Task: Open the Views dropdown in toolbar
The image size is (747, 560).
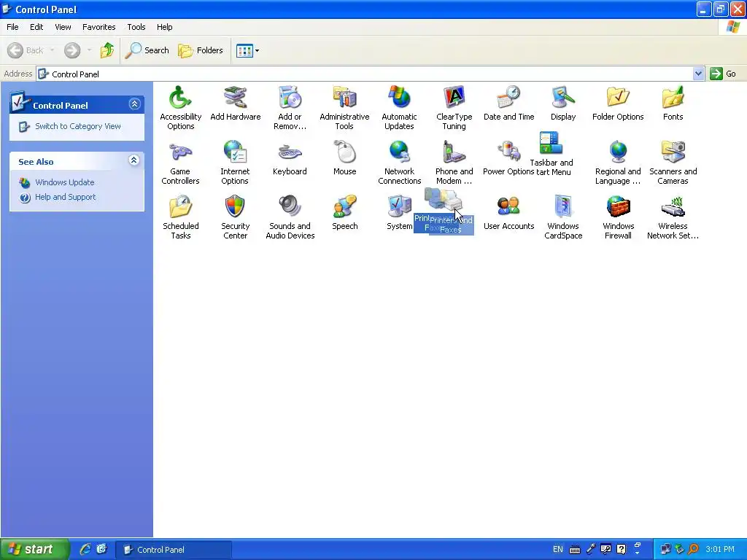Action: click(257, 50)
